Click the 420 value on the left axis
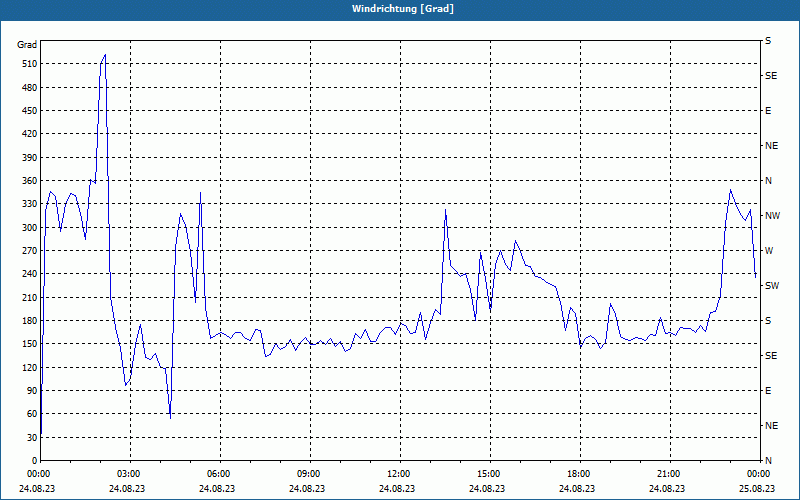 [30, 134]
